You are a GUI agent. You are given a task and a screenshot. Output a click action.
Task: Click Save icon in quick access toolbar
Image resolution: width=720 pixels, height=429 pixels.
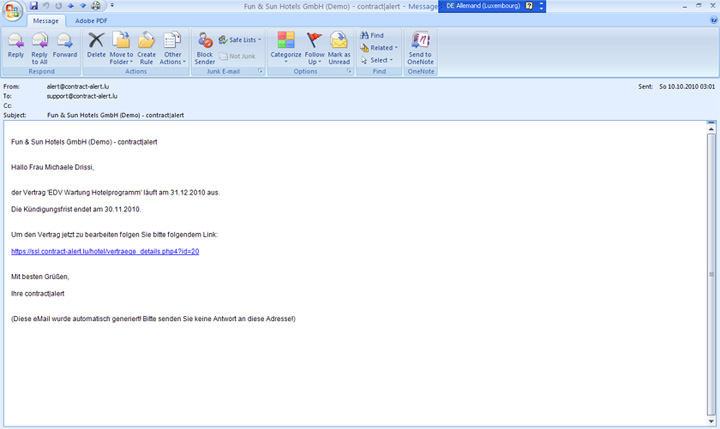pos(34,6)
